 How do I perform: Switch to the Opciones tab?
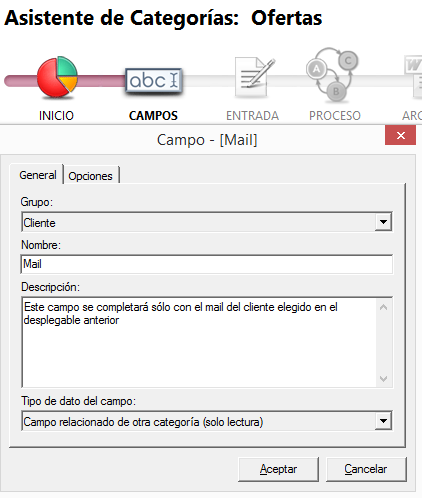[91, 176]
